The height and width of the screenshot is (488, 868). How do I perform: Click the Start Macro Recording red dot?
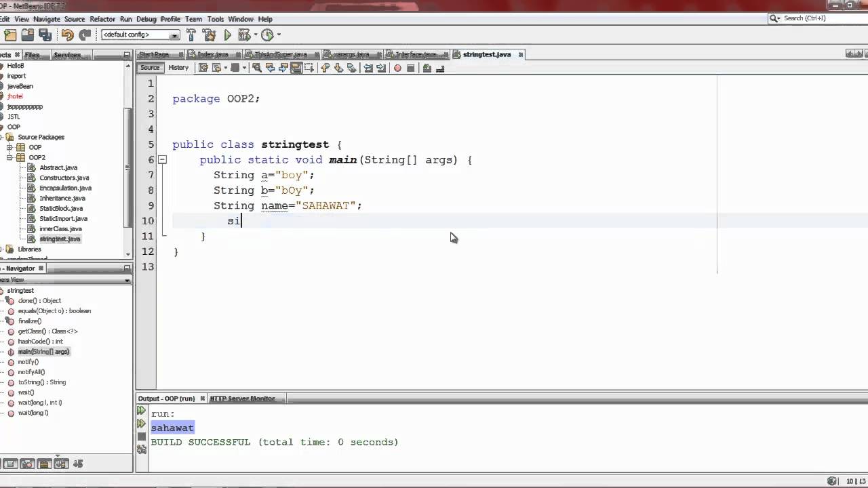pos(397,68)
